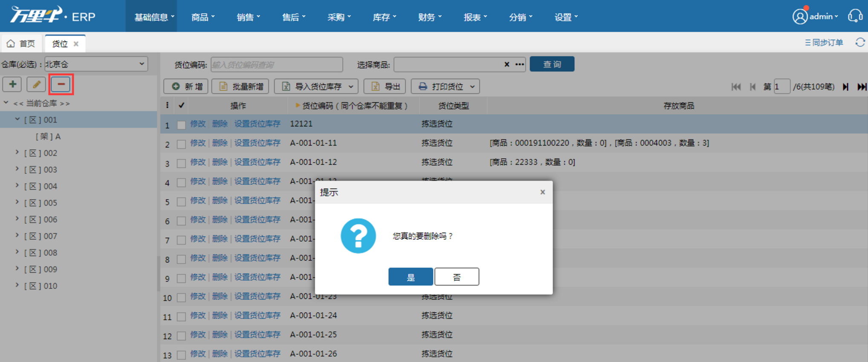Open the 销售 menu
The width and height of the screenshot is (868, 362).
pos(248,17)
